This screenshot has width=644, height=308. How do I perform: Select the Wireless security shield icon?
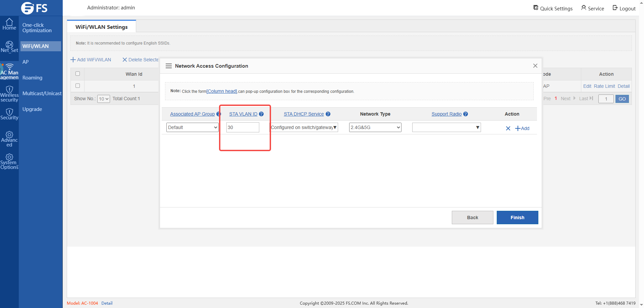(x=9, y=89)
